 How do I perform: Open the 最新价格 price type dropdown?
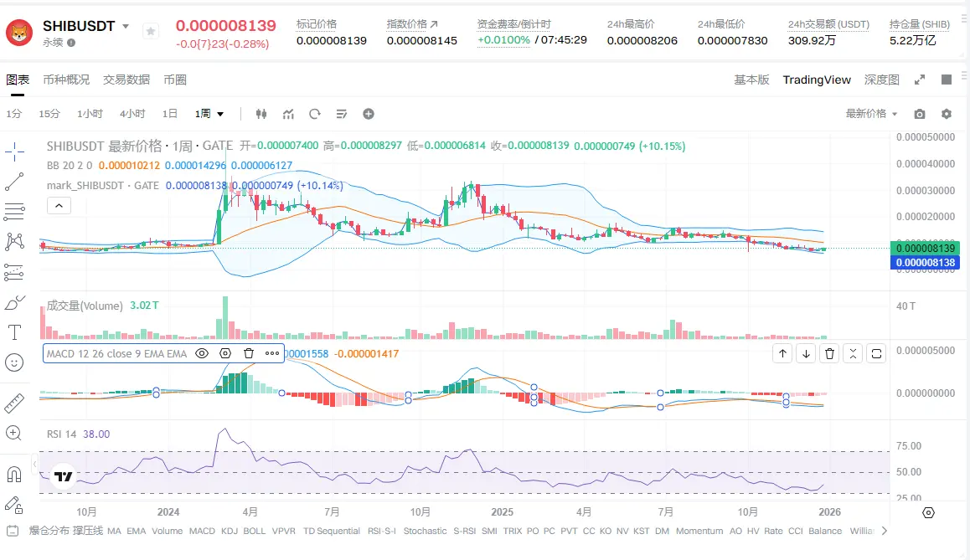pyautogui.click(x=871, y=114)
